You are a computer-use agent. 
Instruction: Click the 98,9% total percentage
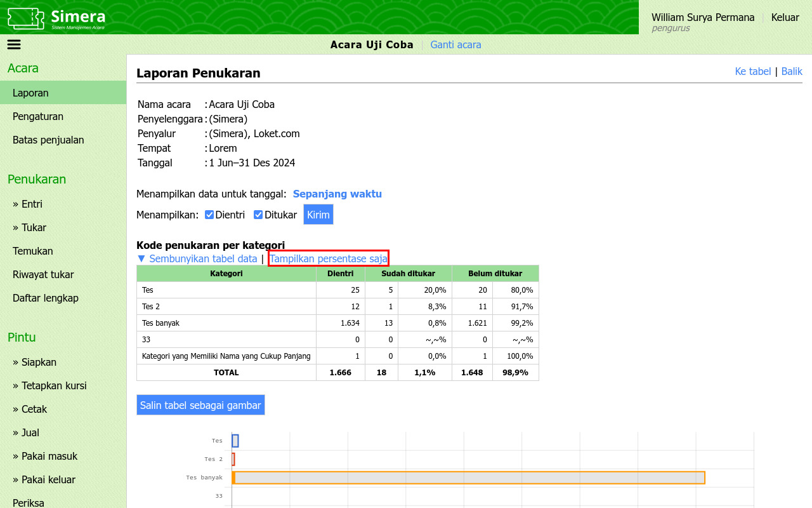(516, 373)
